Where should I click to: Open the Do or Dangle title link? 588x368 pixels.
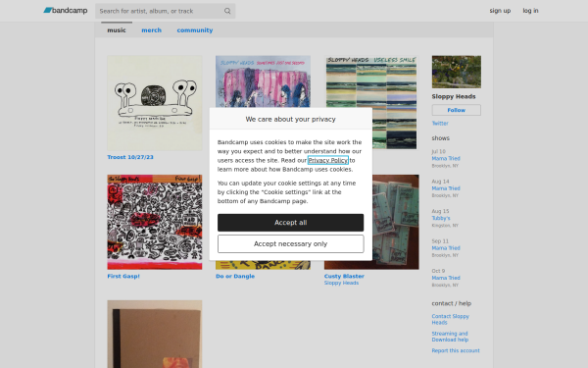pos(235,276)
